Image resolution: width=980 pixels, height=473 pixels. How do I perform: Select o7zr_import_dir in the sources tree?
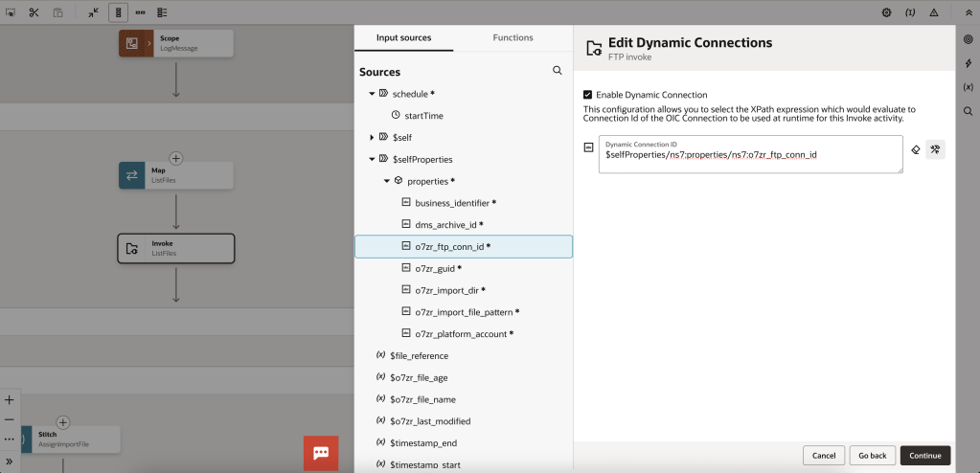coord(445,290)
